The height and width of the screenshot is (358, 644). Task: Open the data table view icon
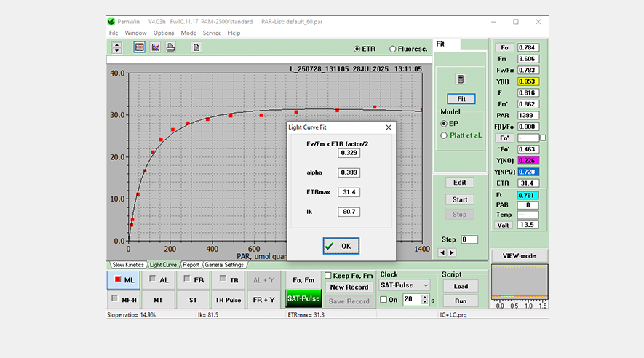point(139,47)
